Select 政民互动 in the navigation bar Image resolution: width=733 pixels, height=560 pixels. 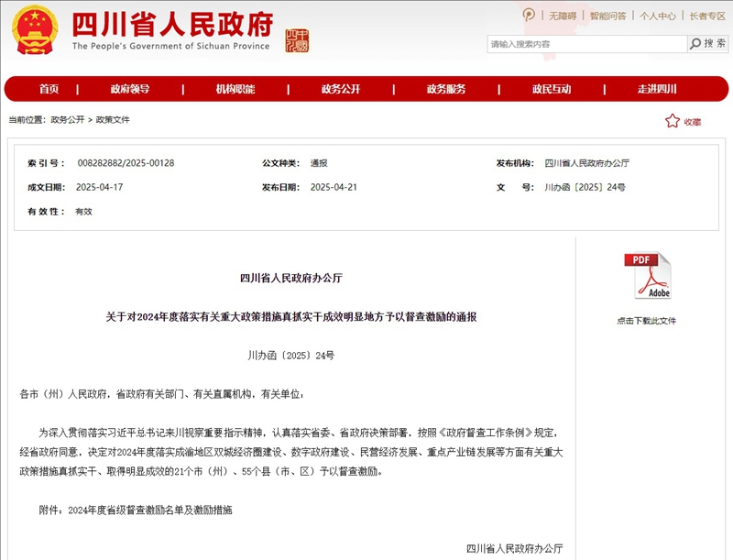click(x=552, y=89)
